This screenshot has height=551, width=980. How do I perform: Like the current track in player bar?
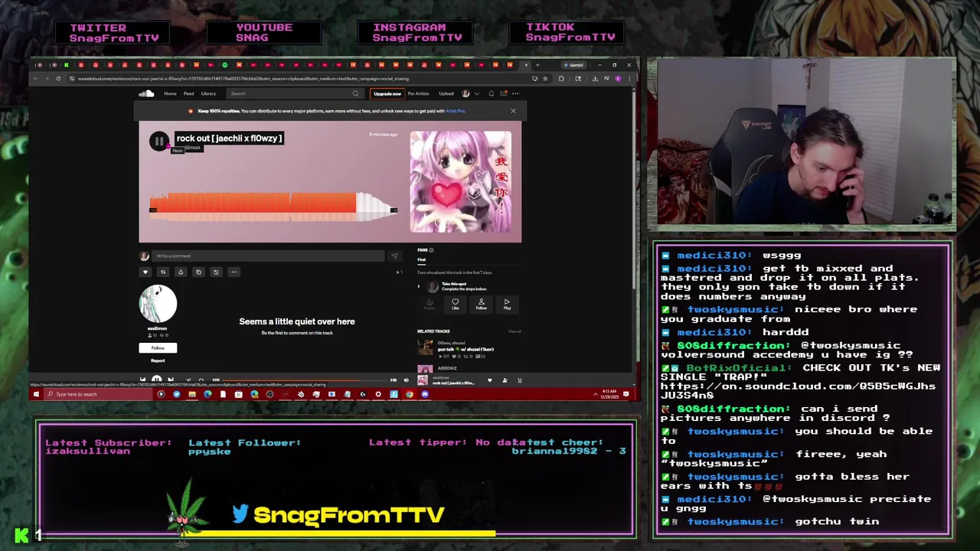pyautogui.click(x=490, y=380)
